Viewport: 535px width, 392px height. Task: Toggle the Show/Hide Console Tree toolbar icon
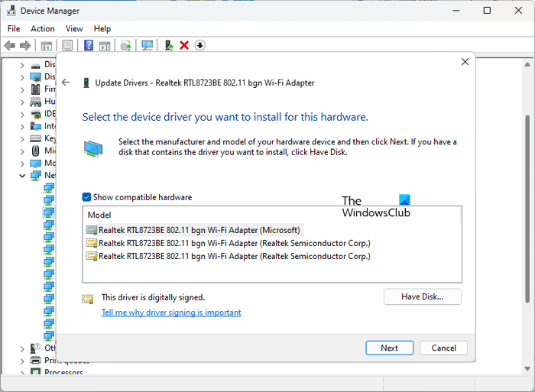pyautogui.click(x=47, y=46)
